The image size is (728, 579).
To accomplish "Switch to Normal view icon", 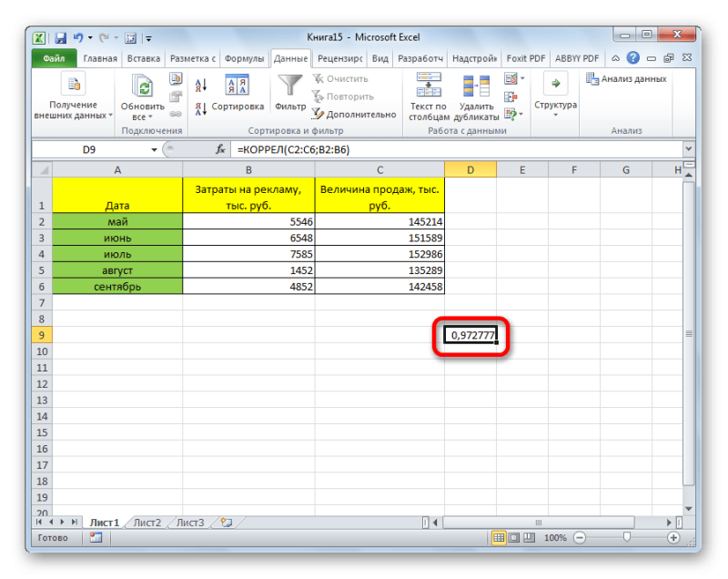I will click(x=499, y=538).
